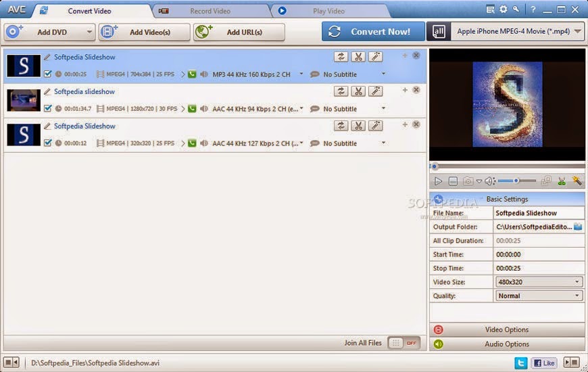Rename first Softpedia Slideshow with pencil icon
The height and width of the screenshot is (372, 588).
[47, 57]
